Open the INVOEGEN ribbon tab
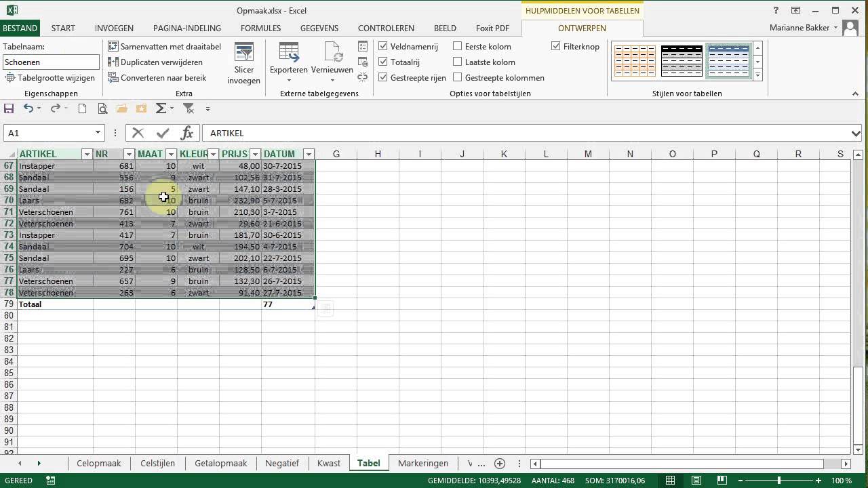 click(x=114, y=28)
